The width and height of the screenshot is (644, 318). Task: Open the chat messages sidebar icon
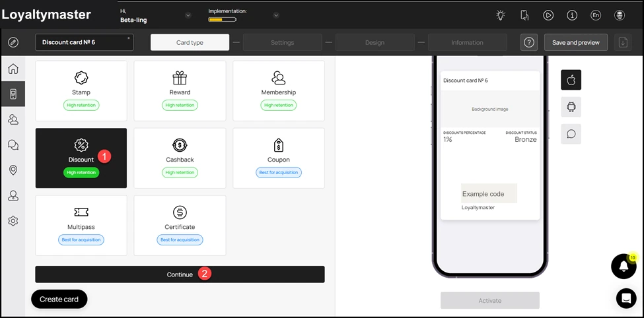(x=13, y=145)
